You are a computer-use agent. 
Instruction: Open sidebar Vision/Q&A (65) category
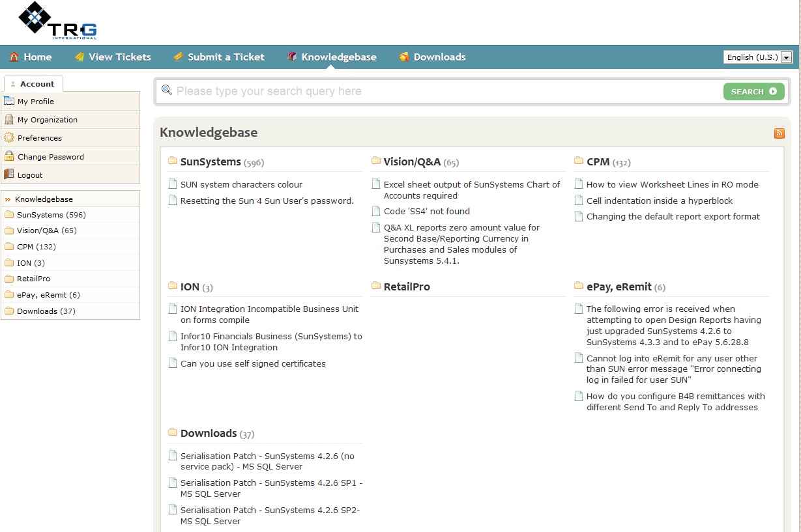tap(47, 231)
